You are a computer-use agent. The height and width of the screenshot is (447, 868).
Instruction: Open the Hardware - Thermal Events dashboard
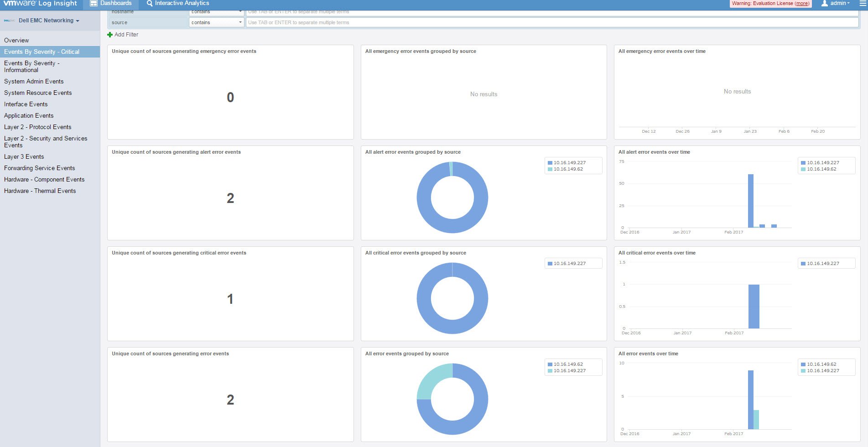40,191
